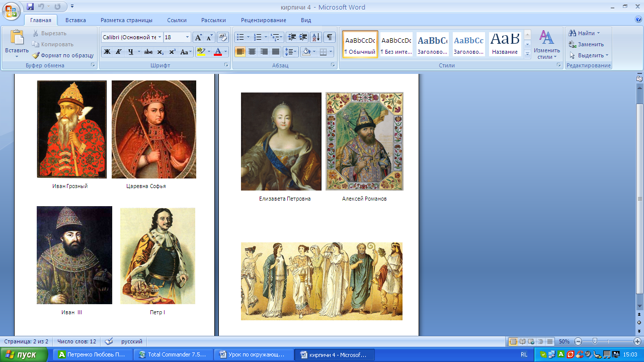Toggle underline (Ч) formatting
Image resolution: width=644 pixels, height=362 pixels.
tap(131, 52)
